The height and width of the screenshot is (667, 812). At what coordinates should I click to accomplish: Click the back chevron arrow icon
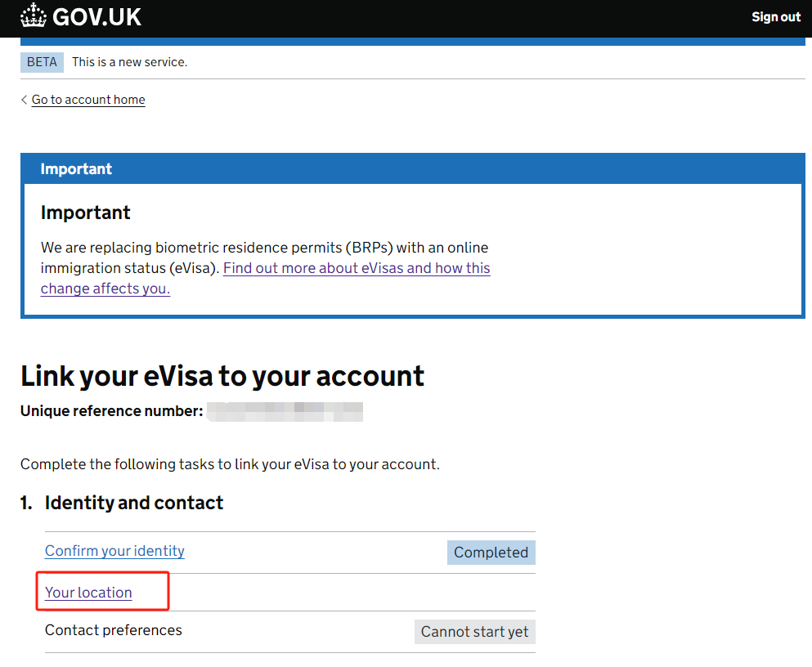click(24, 100)
